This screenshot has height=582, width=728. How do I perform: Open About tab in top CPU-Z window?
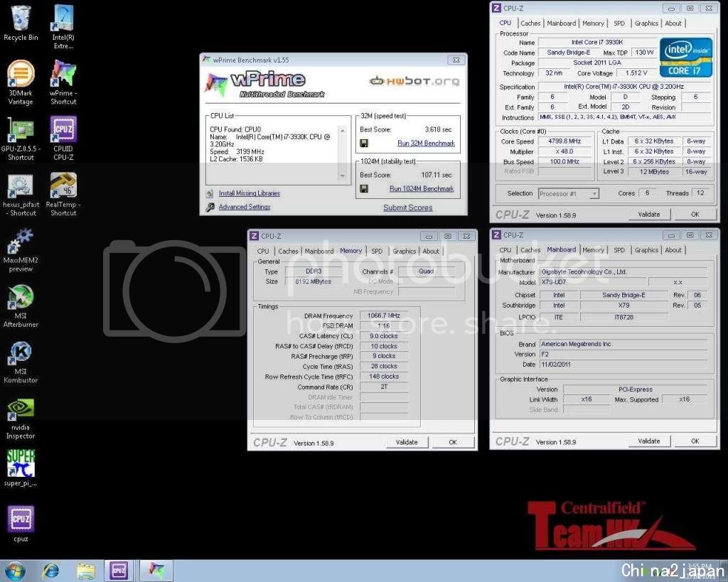point(673,23)
